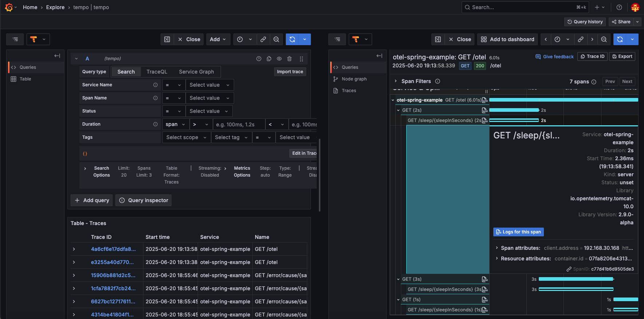Select the TraceQL query type
Screen dimensions: 644x319
point(157,72)
